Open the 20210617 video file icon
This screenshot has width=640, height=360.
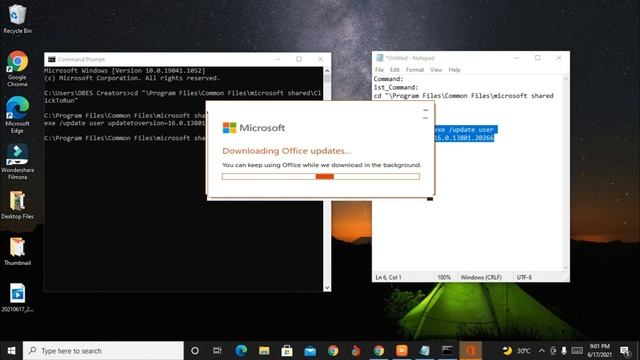17,298
